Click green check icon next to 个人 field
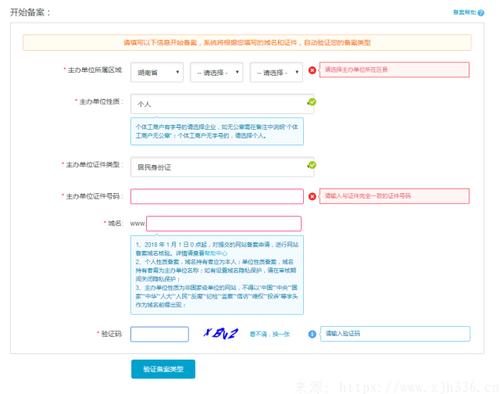This screenshot has height=394, width=500. [312, 102]
